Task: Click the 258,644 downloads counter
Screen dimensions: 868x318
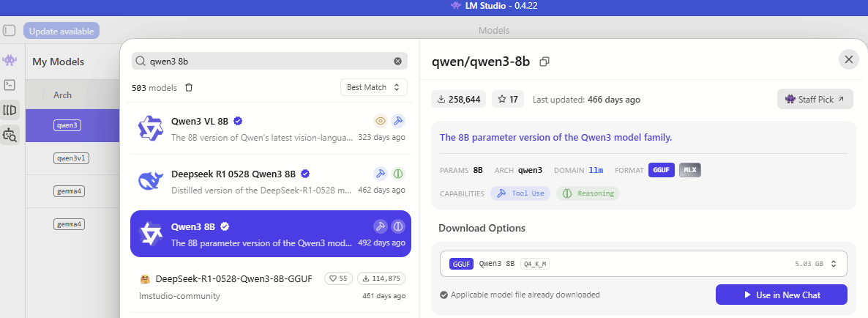Action: (459, 99)
